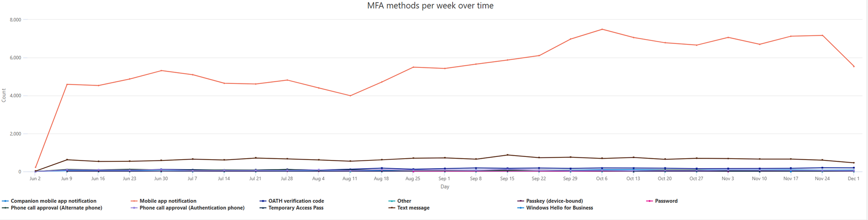
Task: Toggle OATH verification code legend label
Action: (296, 201)
